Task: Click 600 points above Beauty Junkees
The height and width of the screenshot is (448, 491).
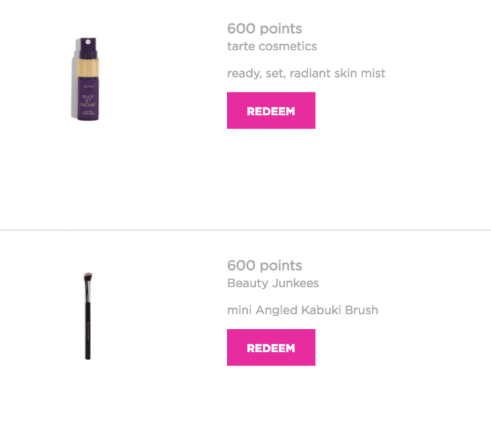Action: [265, 265]
